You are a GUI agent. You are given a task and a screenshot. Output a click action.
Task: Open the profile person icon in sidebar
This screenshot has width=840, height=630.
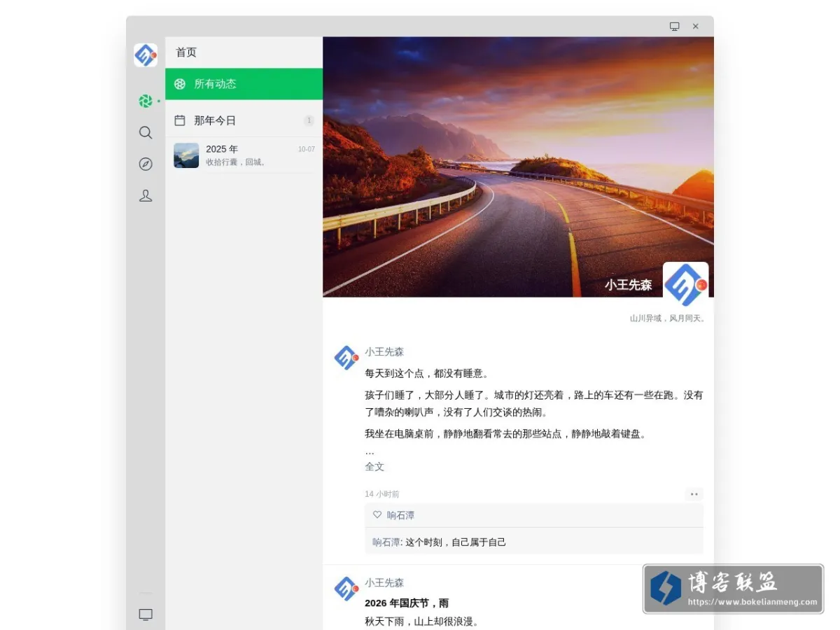click(146, 196)
